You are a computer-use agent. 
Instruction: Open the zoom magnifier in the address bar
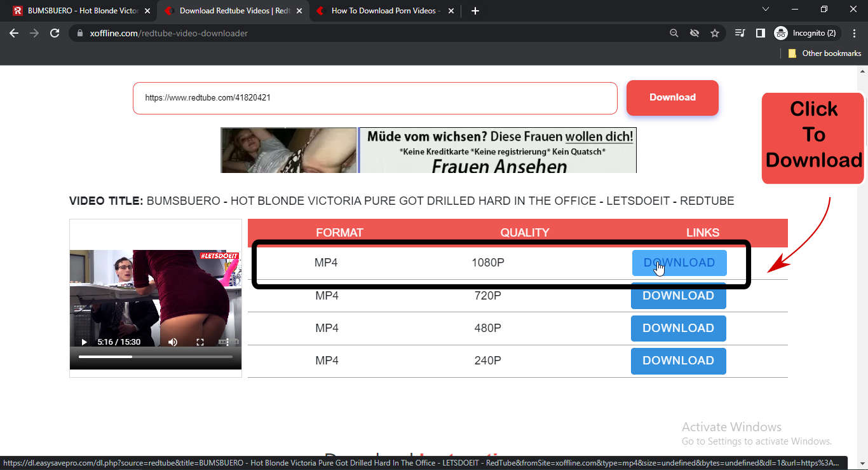[x=674, y=33]
